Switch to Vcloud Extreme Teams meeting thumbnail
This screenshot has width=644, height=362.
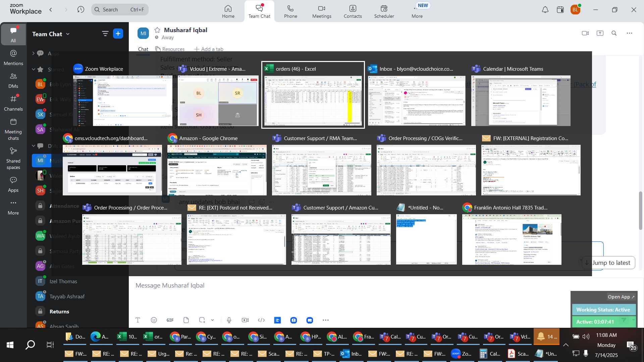click(x=218, y=95)
